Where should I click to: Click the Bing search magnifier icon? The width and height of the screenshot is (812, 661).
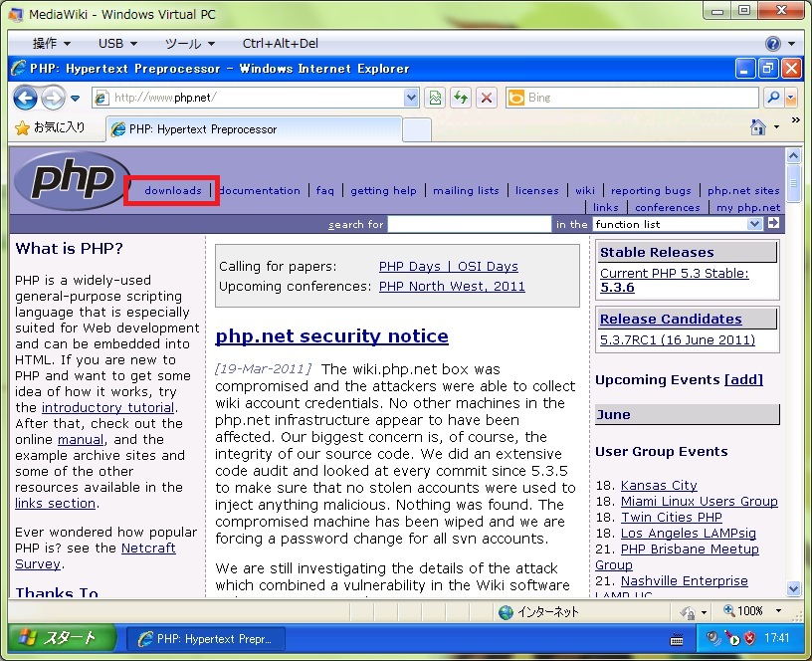pos(772,98)
